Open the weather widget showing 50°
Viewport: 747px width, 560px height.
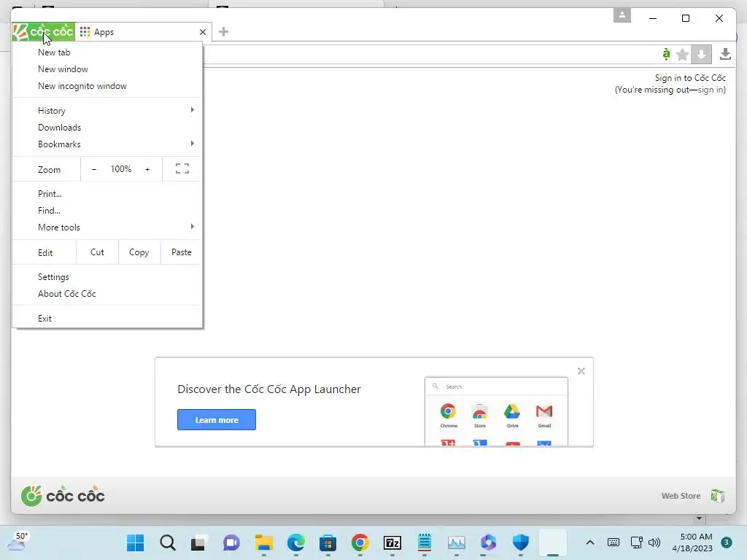(x=18, y=542)
